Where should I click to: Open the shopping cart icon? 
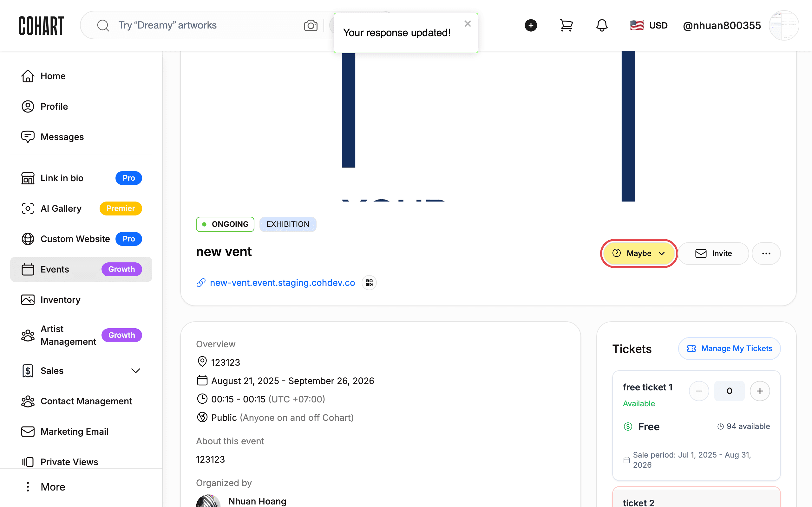click(566, 25)
